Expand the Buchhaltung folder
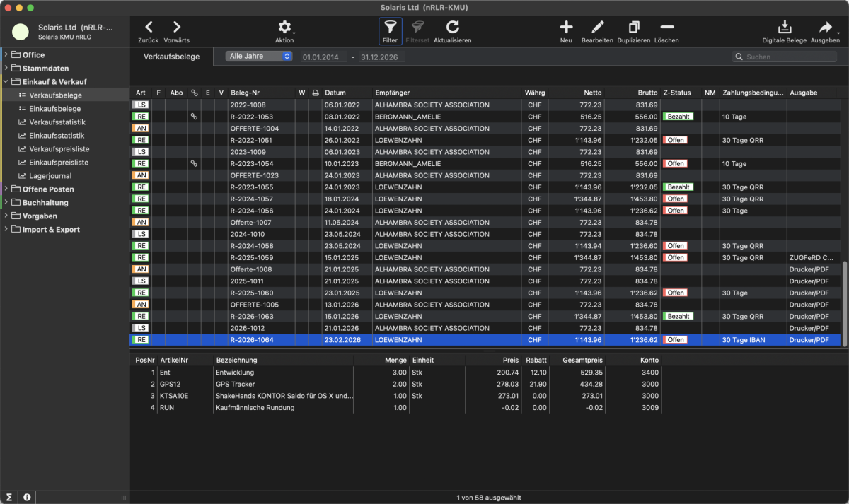 tap(7, 203)
